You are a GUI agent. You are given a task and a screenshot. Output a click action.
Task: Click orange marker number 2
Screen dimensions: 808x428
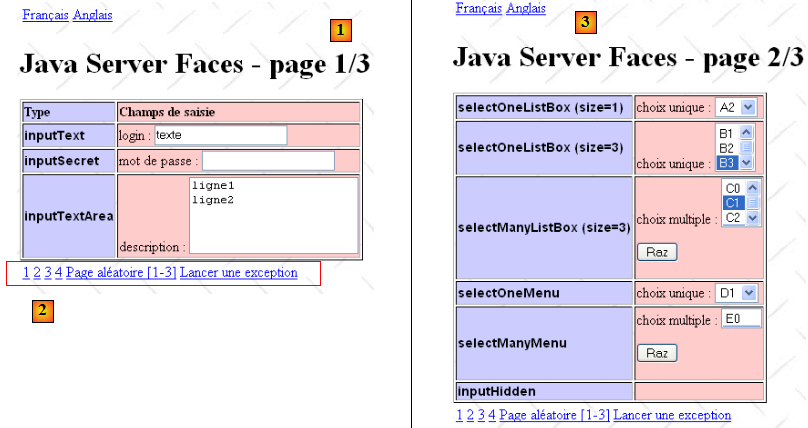tap(41, 311)
